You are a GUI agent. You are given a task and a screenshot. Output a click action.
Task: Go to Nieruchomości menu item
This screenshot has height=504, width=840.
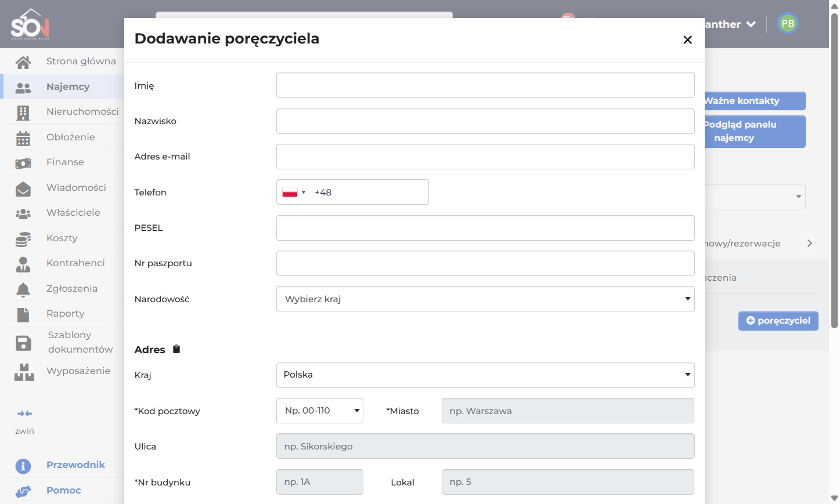click(82, 111)
